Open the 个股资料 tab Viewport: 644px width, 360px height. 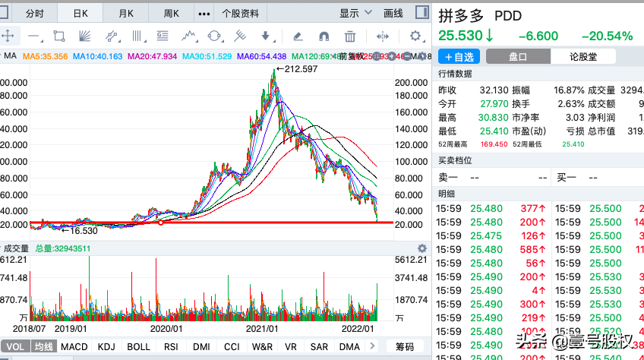click(x=241, y=14)
